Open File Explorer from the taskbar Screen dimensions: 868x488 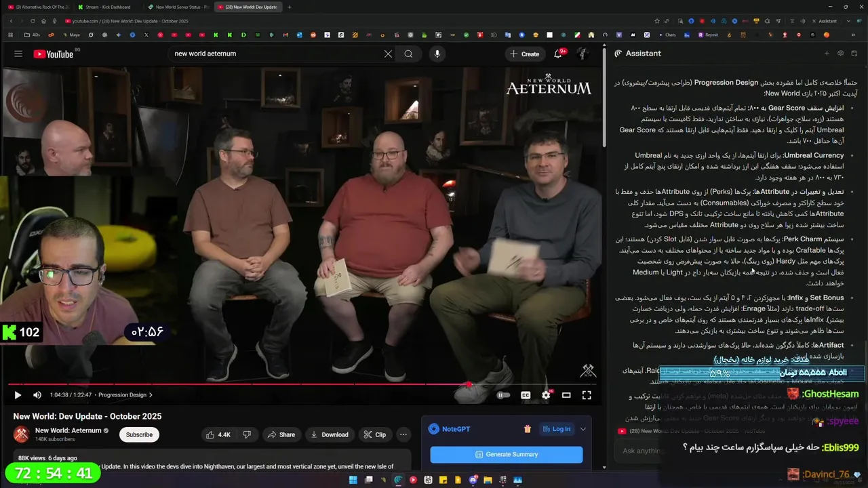click(488, 480)
